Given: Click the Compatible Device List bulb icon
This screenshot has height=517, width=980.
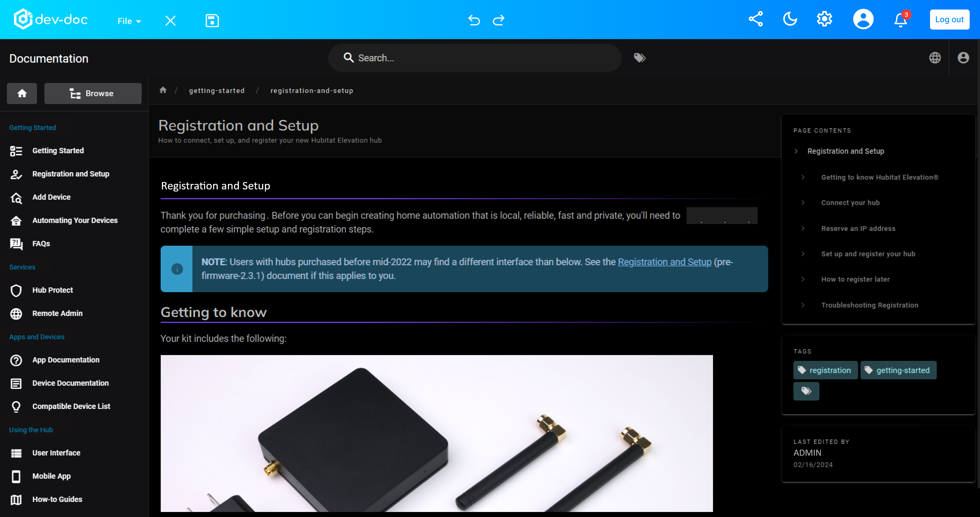Looking at the screenshot, I should [16, 406].
